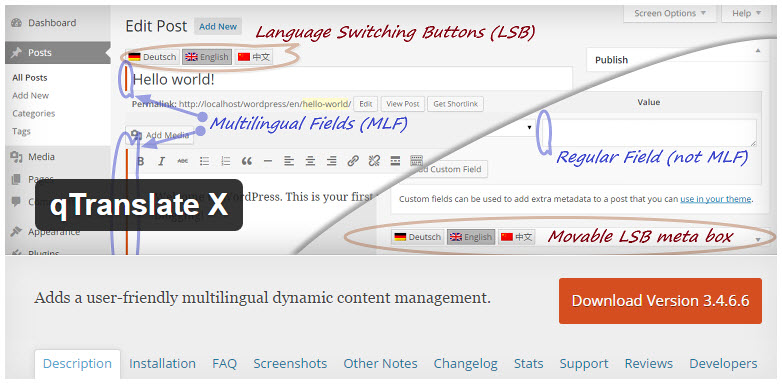The height and width of the screenshot is (384, 782).
Task: Align text center in editor toolbar
Action: point(310,161)
